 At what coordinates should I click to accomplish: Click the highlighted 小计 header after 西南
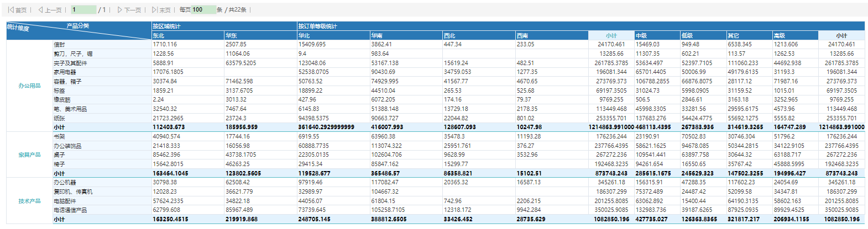(611, 35)
